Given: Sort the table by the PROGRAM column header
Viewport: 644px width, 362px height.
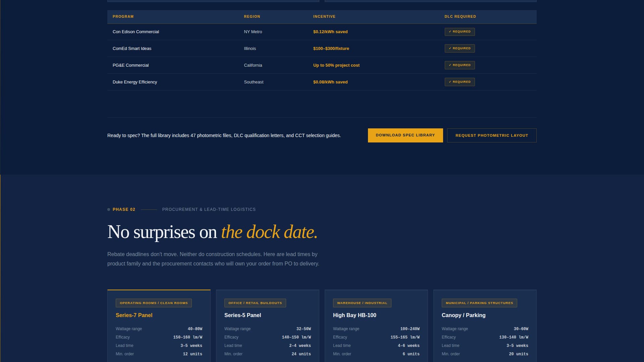Looking at the screenshot, I should [x=123, y=16].
